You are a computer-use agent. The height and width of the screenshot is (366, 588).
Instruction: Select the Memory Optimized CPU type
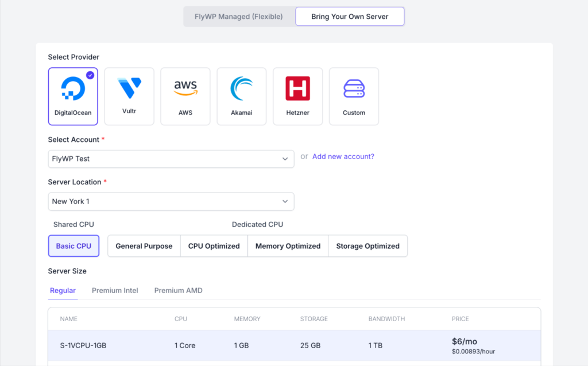click(288, 246)
